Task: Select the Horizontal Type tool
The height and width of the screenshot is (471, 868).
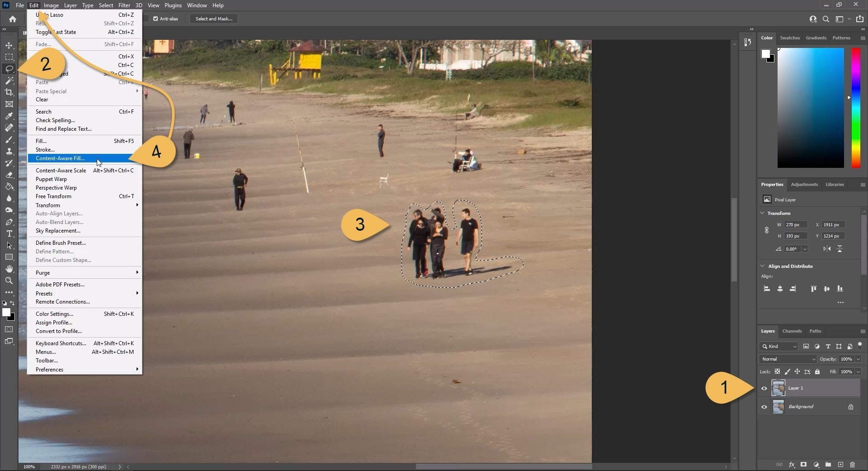Action: 9,233
